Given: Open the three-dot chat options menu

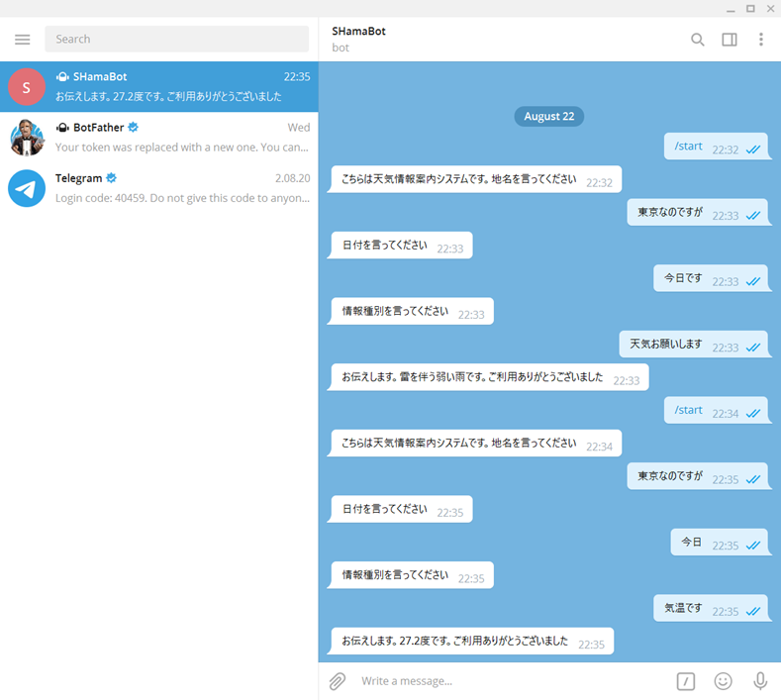Looking at the screenshot, I should [760, 40].
